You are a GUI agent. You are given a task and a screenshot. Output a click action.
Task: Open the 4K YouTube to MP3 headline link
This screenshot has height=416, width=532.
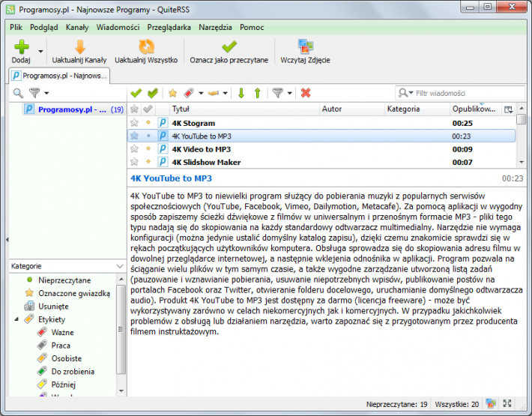pyautogui.click(x=171, y=178)
